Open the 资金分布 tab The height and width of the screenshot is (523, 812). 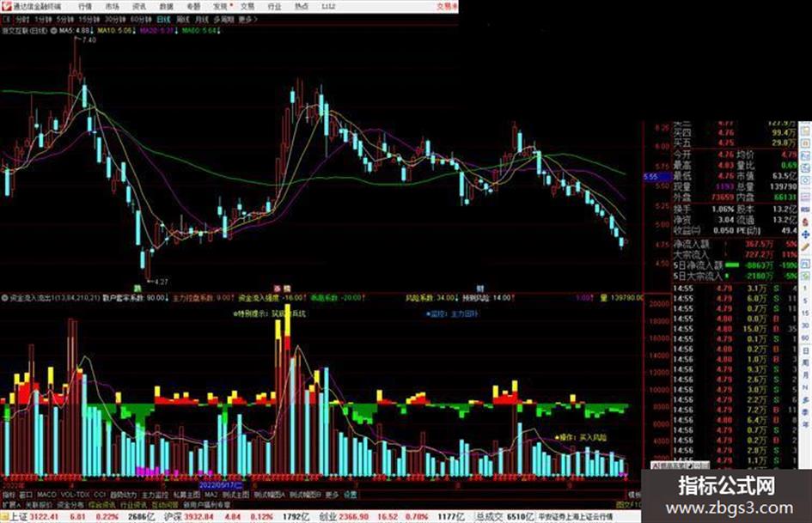coord(70,504)
